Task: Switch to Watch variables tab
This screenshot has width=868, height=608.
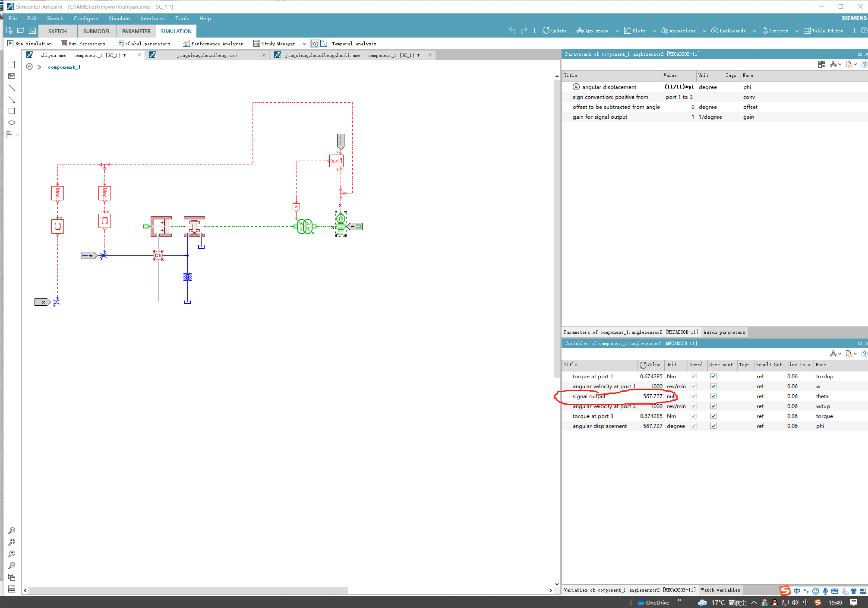Action: pyautogui.click(x=720, y=590)
